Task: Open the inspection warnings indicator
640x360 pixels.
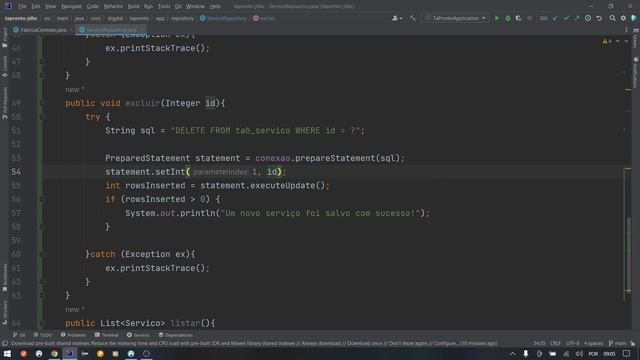Action: [x=607, y=41]
